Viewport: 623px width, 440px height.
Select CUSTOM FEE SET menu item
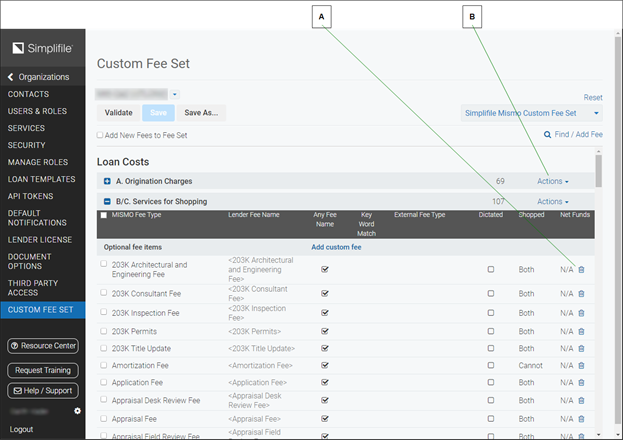tap(43, 310)
